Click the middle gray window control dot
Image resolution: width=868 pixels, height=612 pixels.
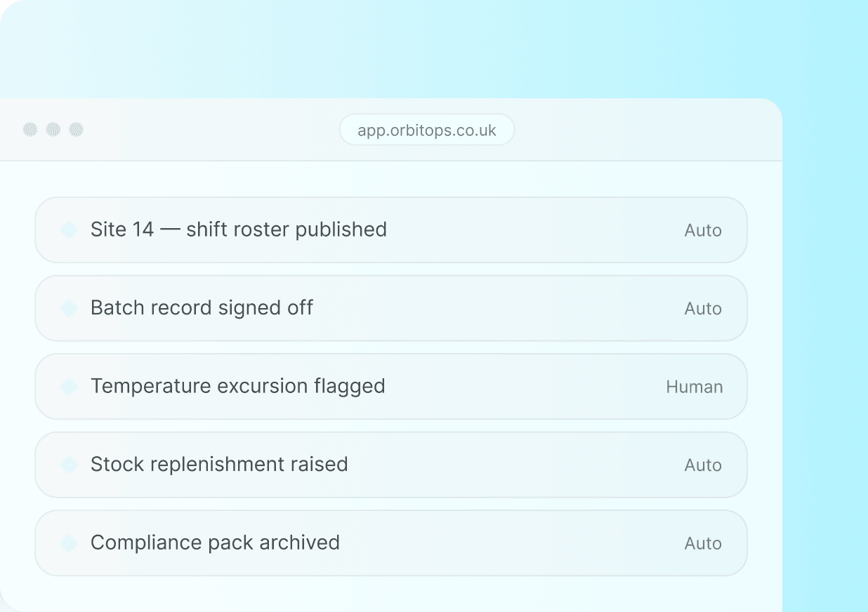(x=53, y=130)
